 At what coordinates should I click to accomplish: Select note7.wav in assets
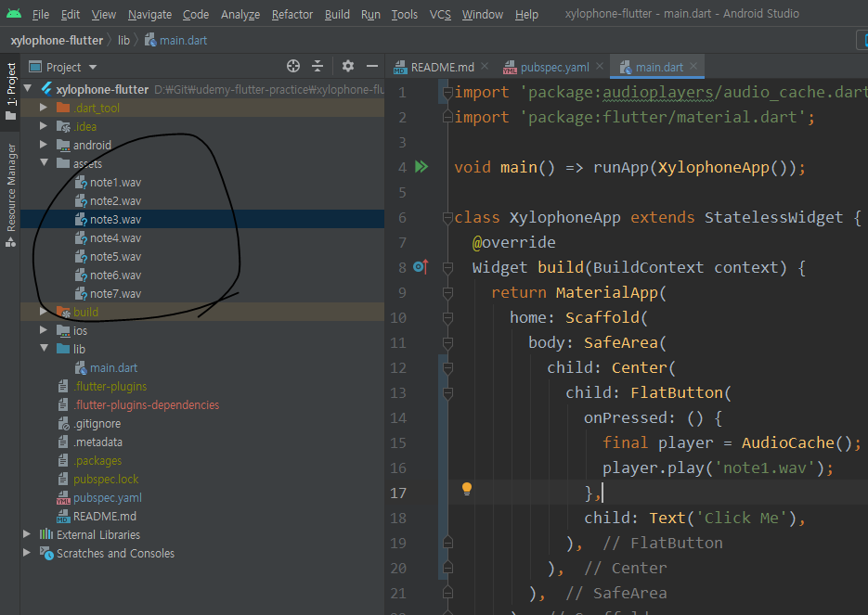pyautogui.click(x=115, y=294)
